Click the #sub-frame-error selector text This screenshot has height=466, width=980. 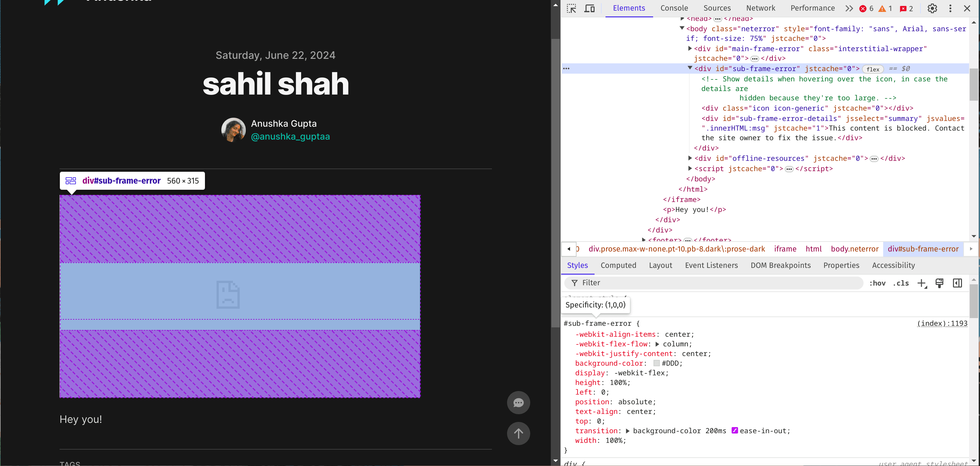(x=597, y=323)
